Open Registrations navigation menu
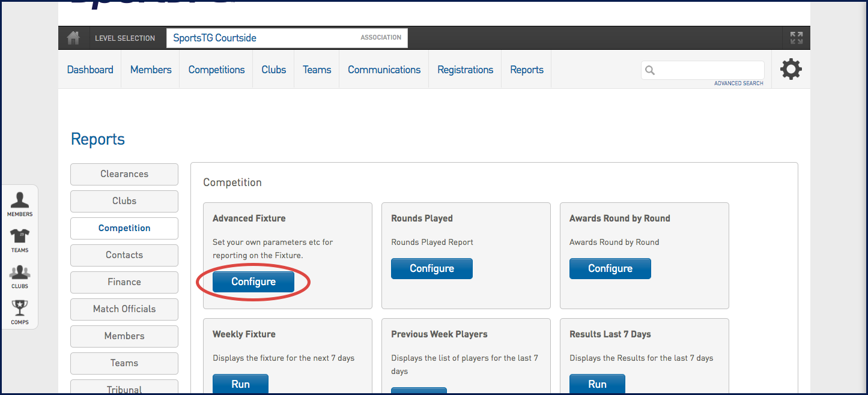Image resolution: width=868 pixels, height=395 pixels. [x=466, y=70]
